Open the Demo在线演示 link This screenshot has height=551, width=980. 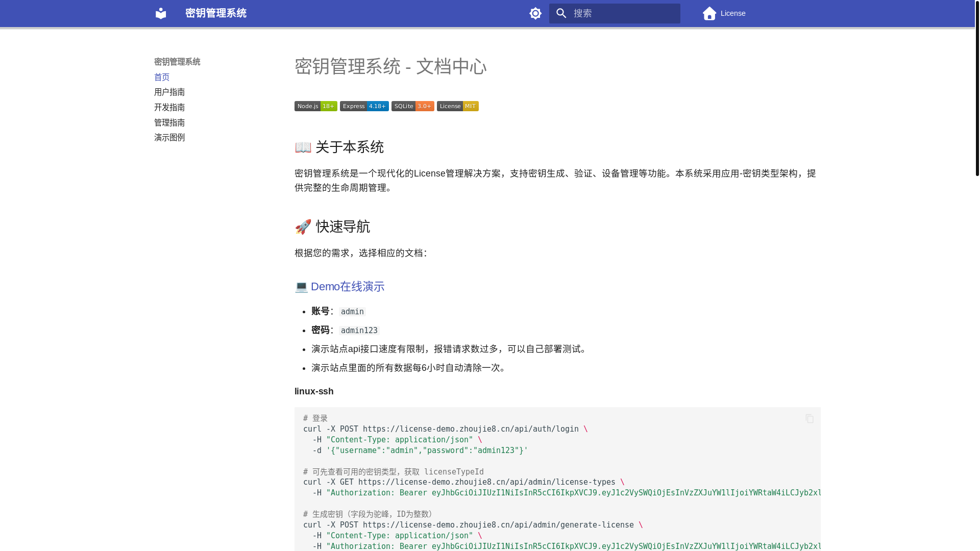348,287
